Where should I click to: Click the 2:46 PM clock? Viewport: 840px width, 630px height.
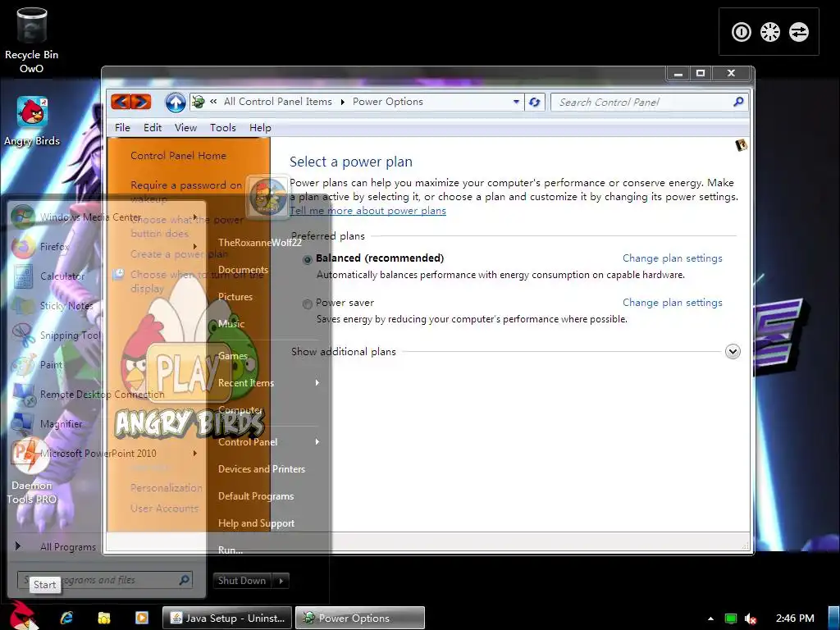[794, 619]
